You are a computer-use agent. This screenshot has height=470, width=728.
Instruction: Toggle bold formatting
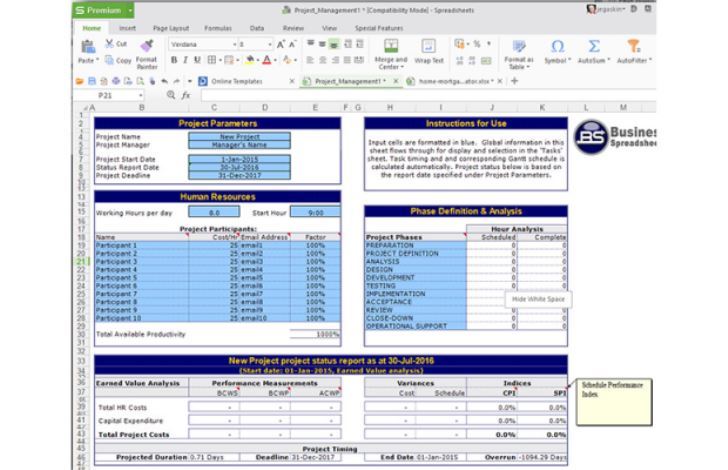pos(174,60)
